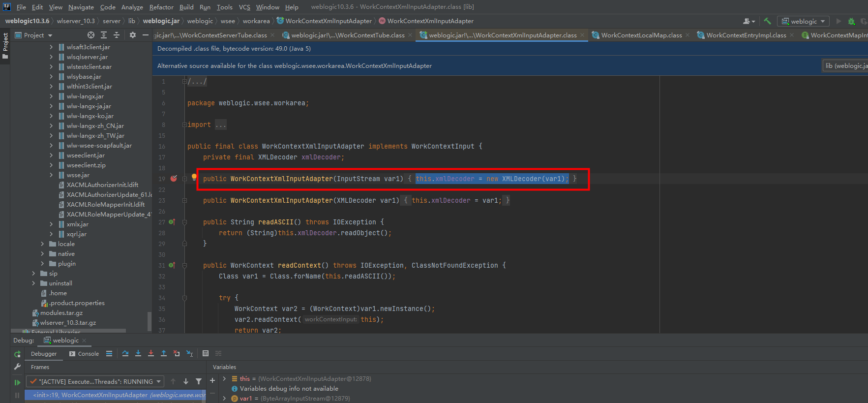Select next frame down arrow
Screen dimensions: 868x403
(186, 381)
